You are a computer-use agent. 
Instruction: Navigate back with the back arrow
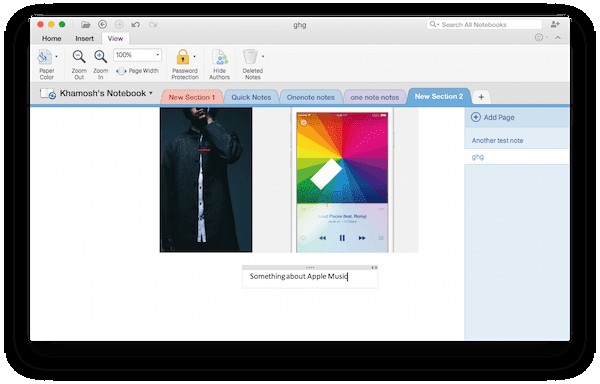coord(102,24)
